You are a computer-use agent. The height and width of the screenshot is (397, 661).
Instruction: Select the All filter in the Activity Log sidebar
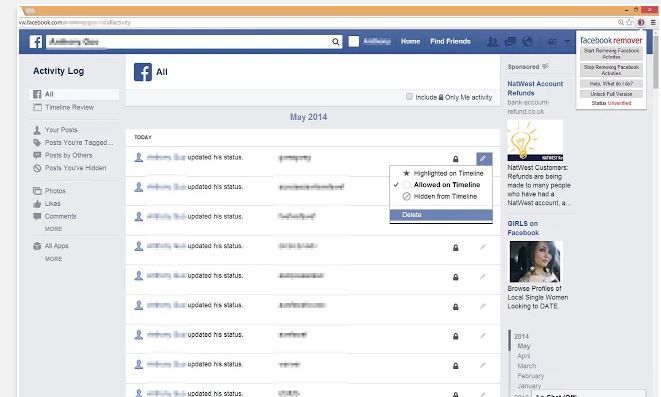(75, 94)
